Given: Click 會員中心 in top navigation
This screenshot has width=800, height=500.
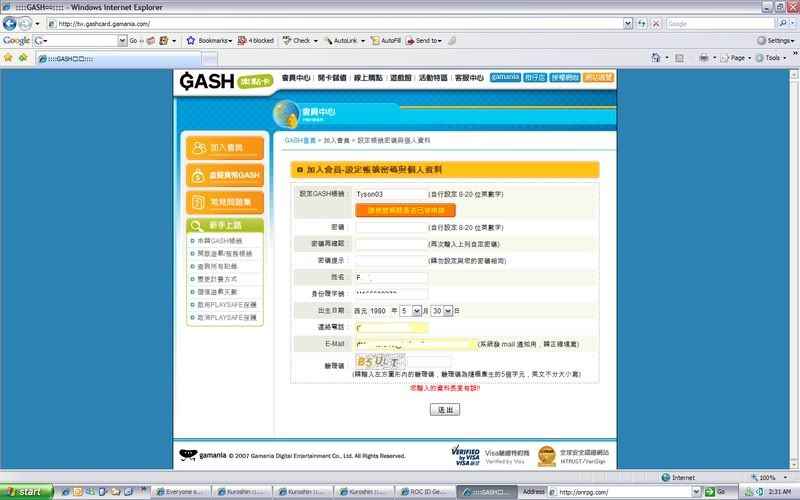Looking at the screenshot, I should tap(295, 78).
